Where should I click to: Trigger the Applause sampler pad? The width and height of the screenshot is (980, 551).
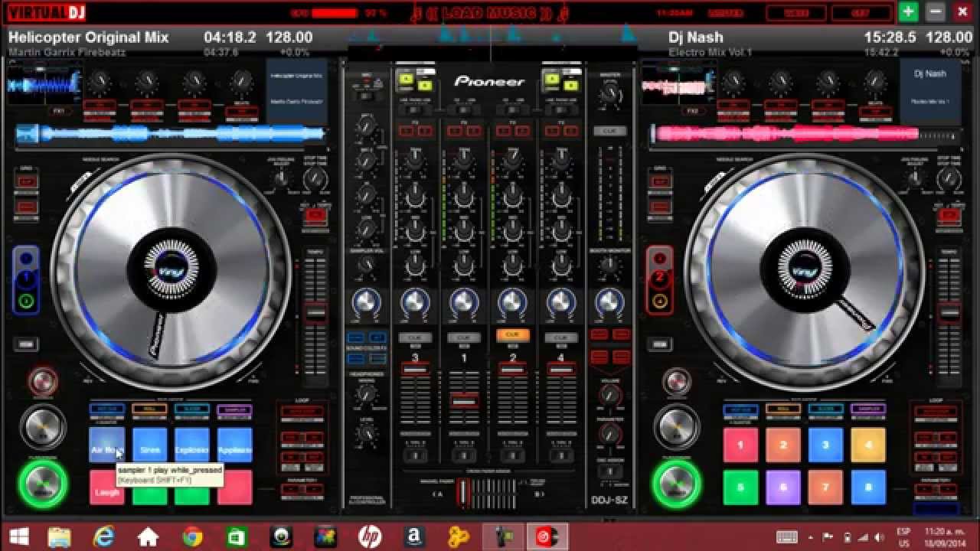tap(234, 445)
